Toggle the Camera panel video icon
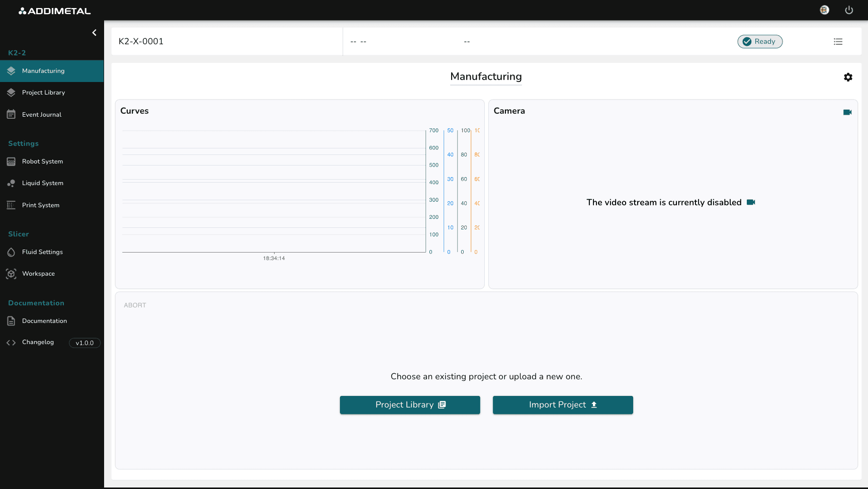The height and width of the screenshot is (489, 868). point(847,112)
